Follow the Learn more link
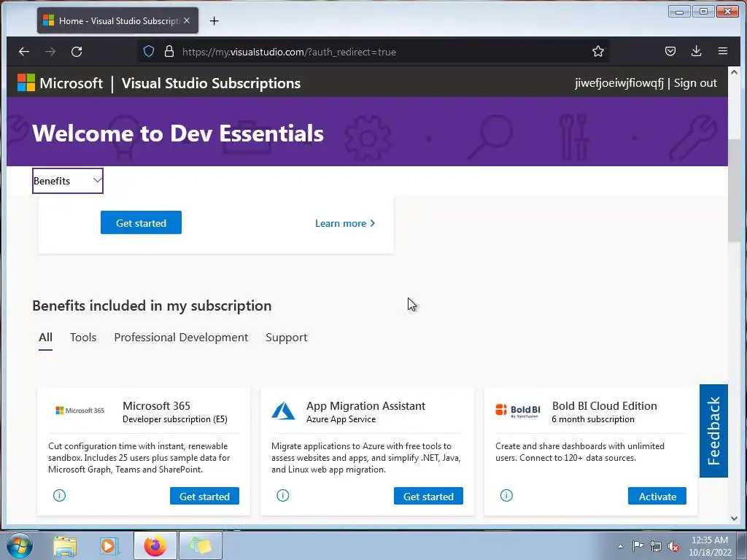747x560 pixels. click(x=345, y=223)
